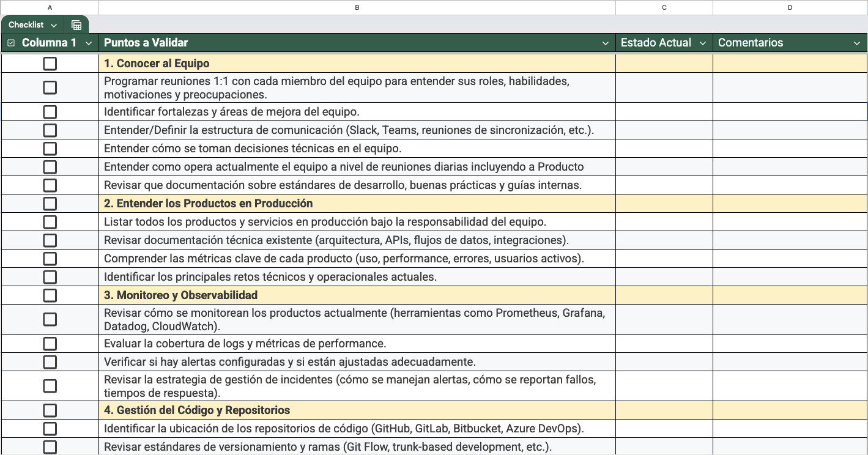Click Estado Actual cell for 'Entender cómo se toman decisiones'
The width and height of the screenshot is (868, 455).
coord(664,149)
